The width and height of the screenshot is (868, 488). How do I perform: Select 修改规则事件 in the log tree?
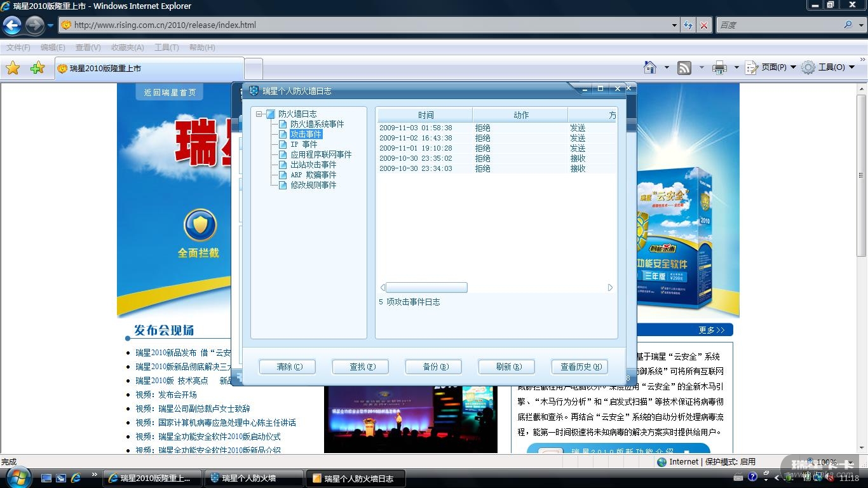[313, 185]
